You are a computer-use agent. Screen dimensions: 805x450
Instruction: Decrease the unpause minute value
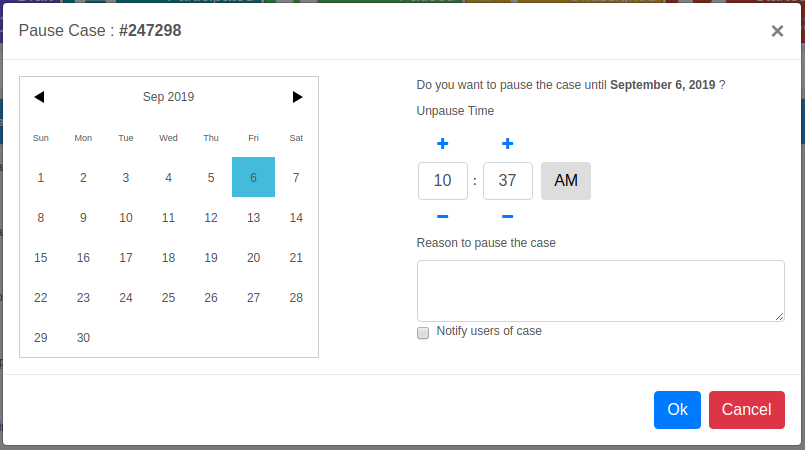pos(507,217)
